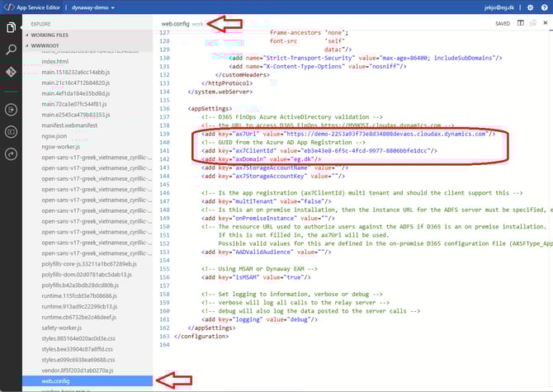The width and height of the screenshot is (553, 392).
Task: Click the circular arrow icon at sidebar bottom
Action: (12, 153)
